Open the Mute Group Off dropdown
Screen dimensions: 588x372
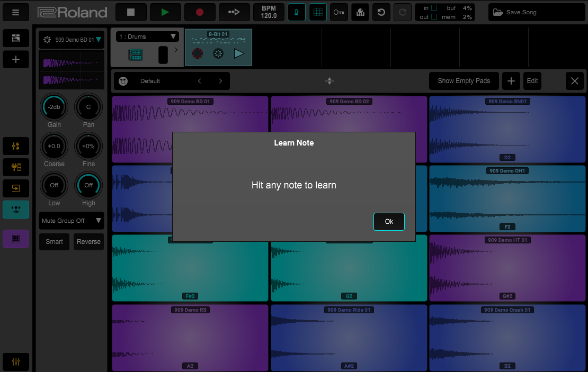72,221
